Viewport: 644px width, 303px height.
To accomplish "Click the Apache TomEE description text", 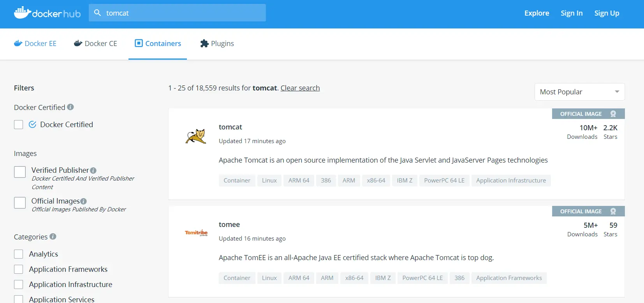I will 356,258.
